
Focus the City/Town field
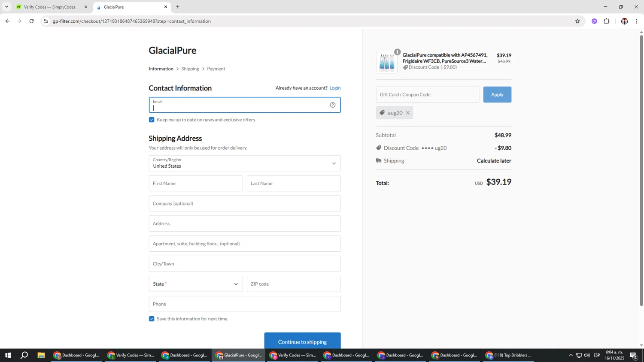click(245, 264)
